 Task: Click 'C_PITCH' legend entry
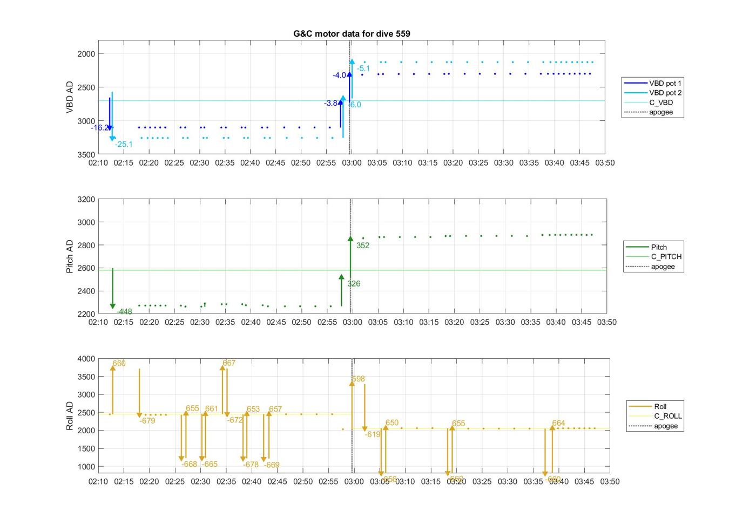coord(654,257)
